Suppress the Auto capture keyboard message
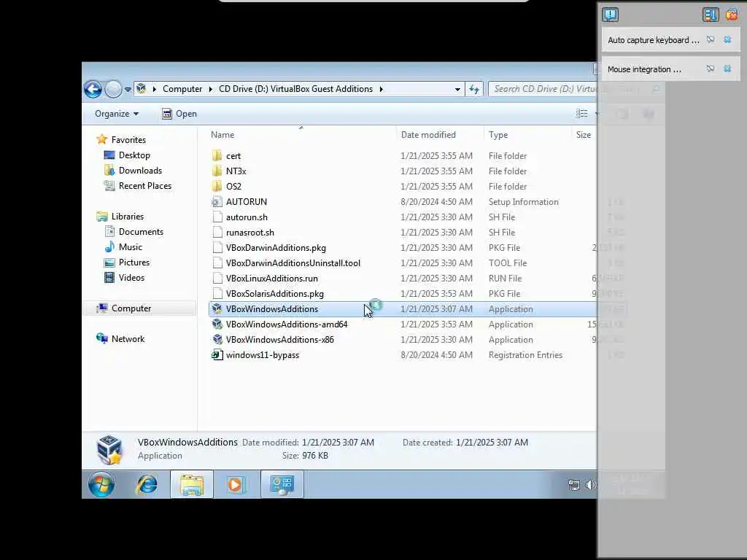The width and height of the screenshot is (747, 560). tap(711, 40)
